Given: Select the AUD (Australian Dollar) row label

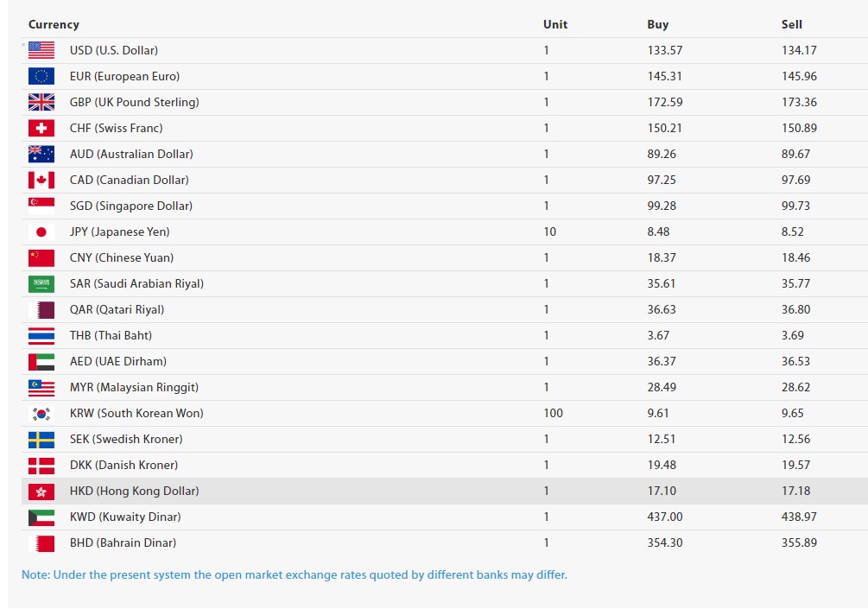Looking at the screenshot, I should (x=131, y=154).
